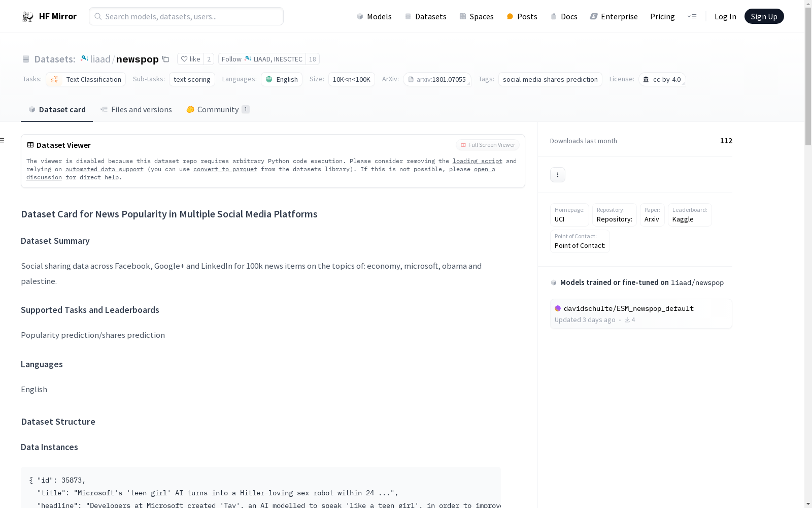Click the Sign Up button
This screenshot has width=812, height=508.
pyautogui.click(x=764, y=16)
